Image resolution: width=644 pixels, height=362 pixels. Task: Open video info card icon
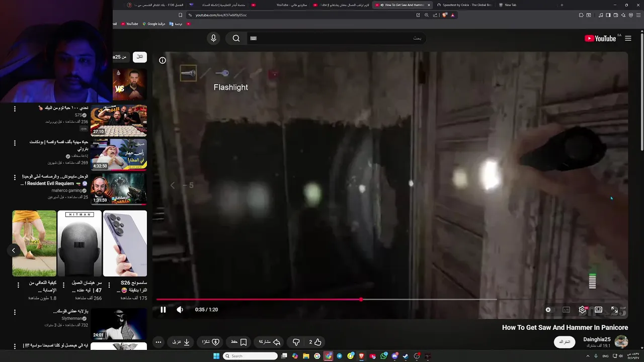pos(163,60)
